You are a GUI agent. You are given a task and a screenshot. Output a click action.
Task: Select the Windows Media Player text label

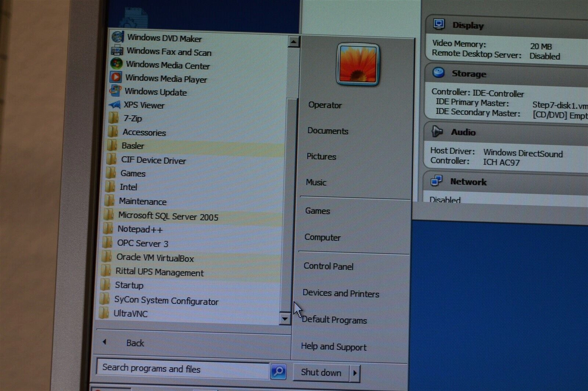point(166,79)
